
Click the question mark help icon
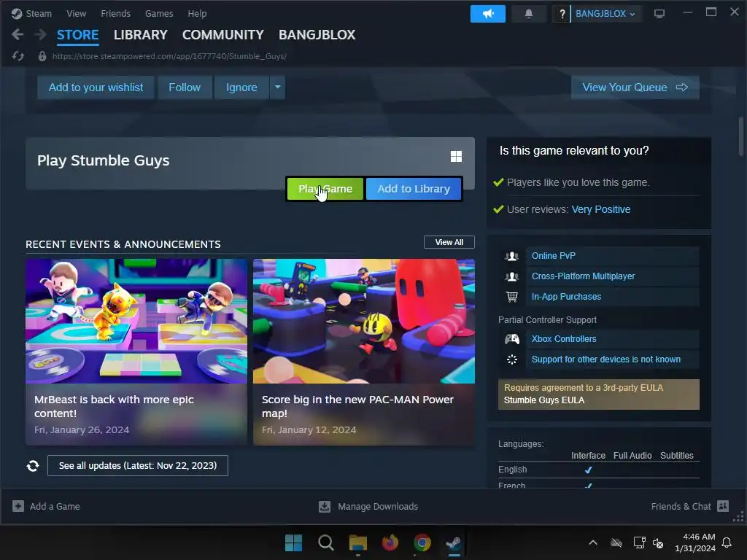click(562, 14)
